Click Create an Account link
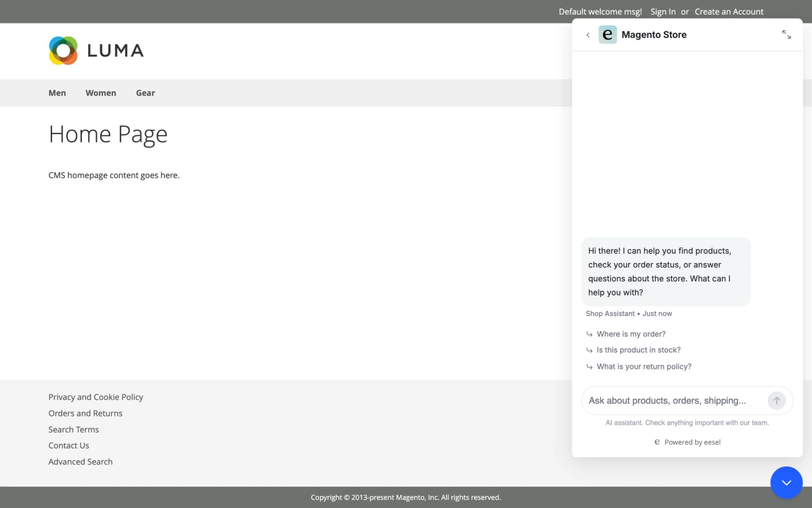 [729, 12]
